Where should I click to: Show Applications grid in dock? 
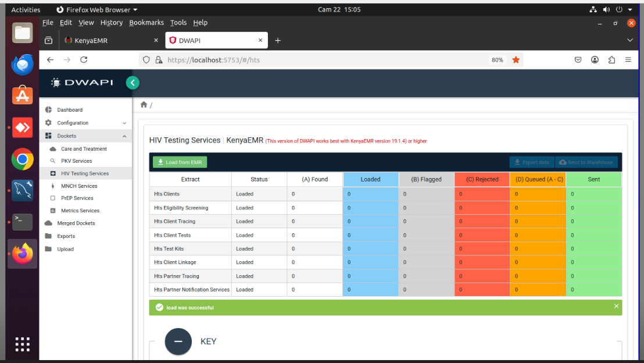[x=22, y=344]
